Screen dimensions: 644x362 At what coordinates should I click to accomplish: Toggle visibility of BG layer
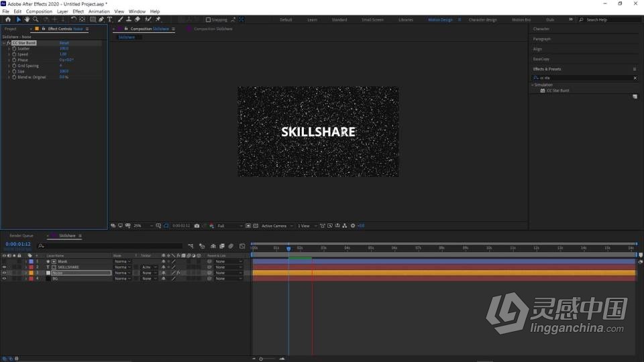coord(5,279)
